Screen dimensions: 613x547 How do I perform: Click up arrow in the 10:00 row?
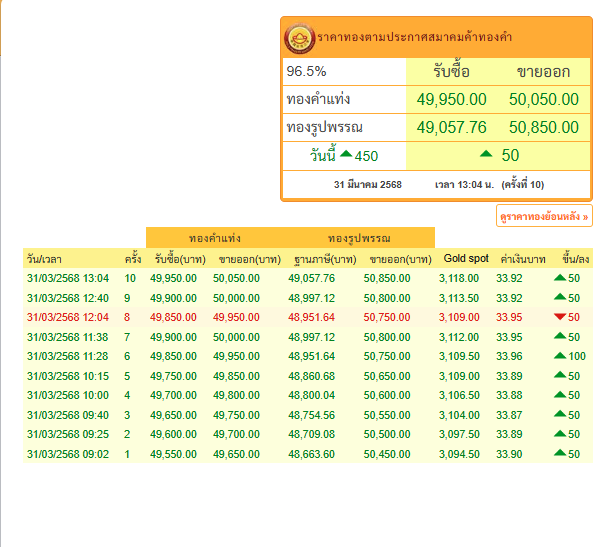pyautogui.click(x=560, y=395)
